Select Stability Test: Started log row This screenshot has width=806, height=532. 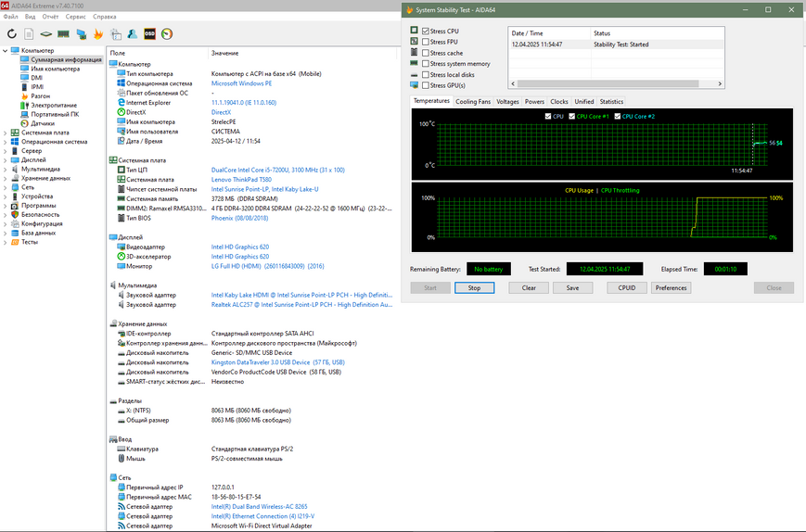[616, 44]
